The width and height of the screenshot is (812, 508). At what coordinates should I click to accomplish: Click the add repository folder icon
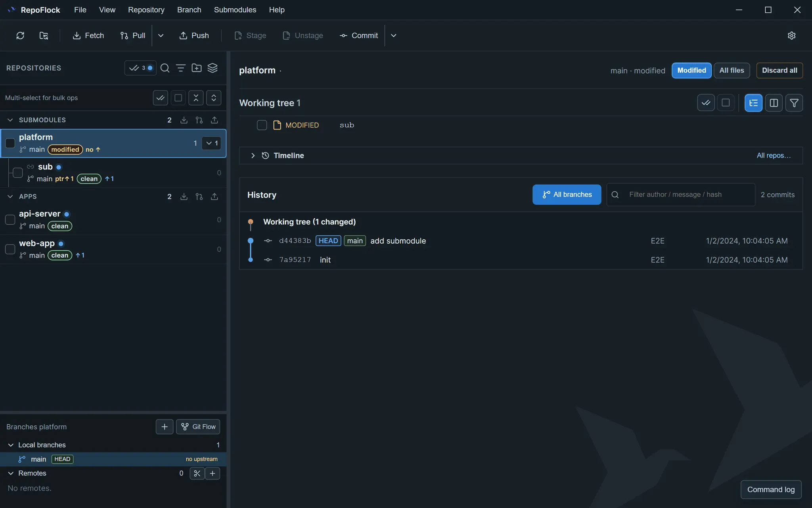pos(197,68)
